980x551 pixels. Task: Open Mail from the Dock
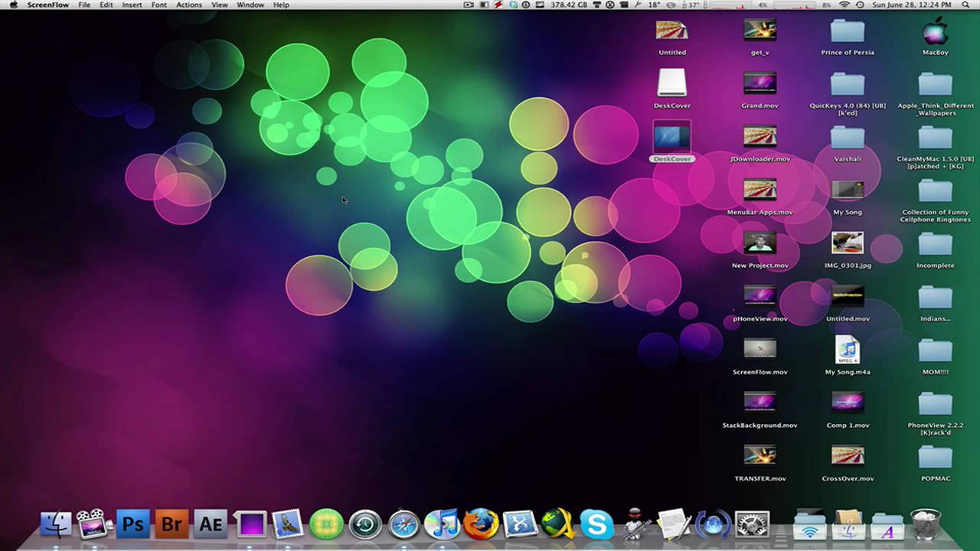click(x=286, y=524)
